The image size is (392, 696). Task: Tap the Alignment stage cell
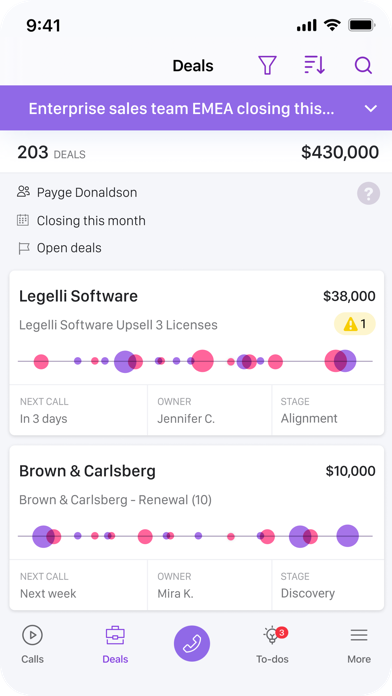pos(328,410)
